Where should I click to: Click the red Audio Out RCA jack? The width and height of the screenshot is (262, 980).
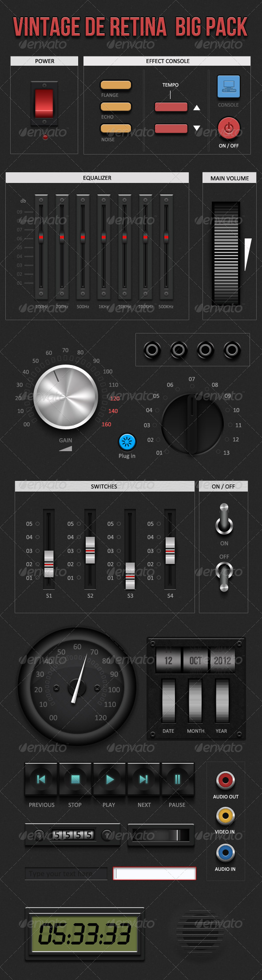(226, 780)
